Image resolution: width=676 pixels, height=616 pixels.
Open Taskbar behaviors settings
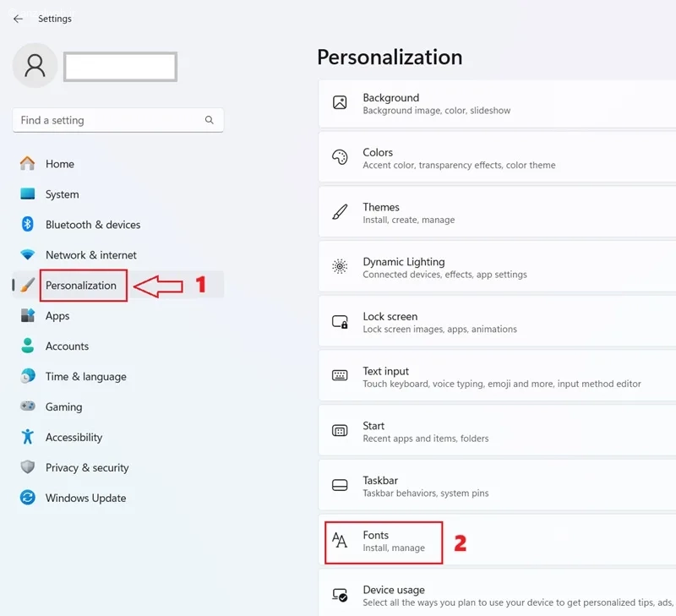[497, 486]
